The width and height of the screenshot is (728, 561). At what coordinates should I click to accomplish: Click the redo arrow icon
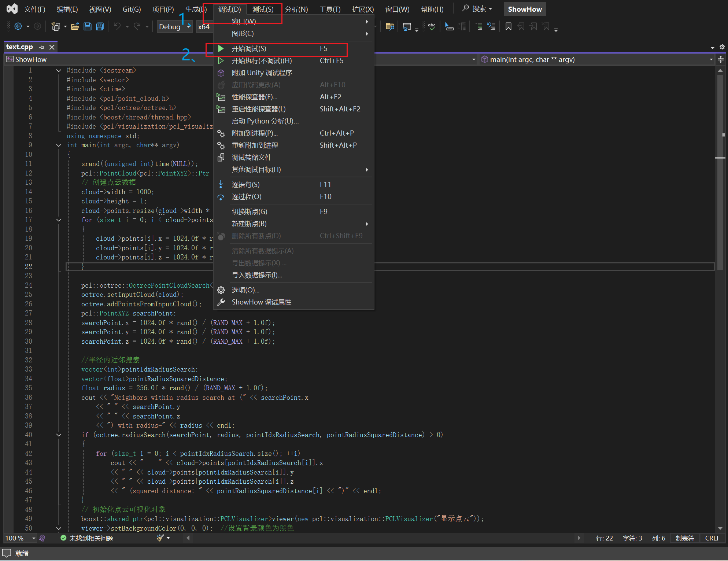coord(137,26)
